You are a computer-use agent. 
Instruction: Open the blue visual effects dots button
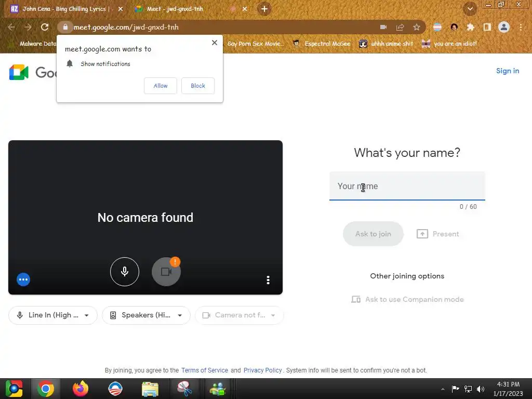tap(23, 280)
